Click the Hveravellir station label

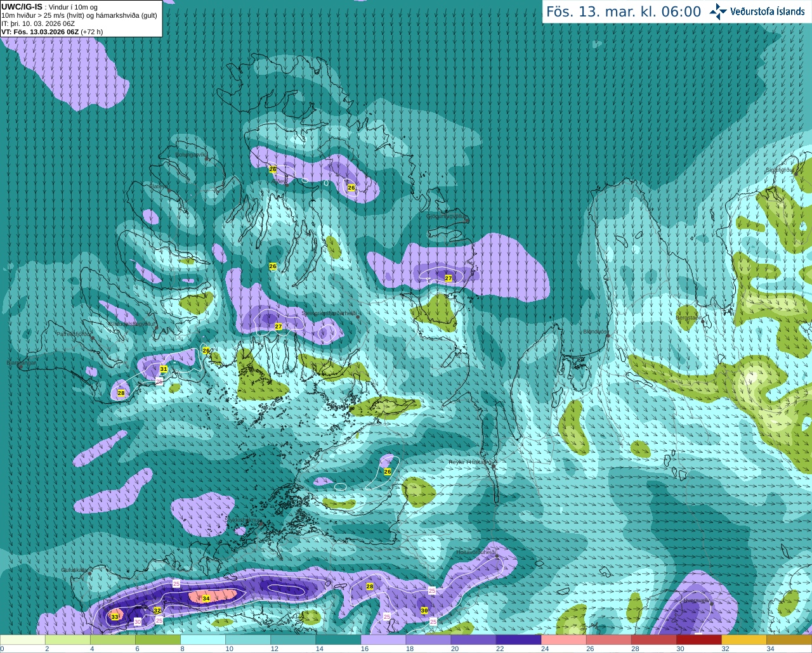pos(697,600)
